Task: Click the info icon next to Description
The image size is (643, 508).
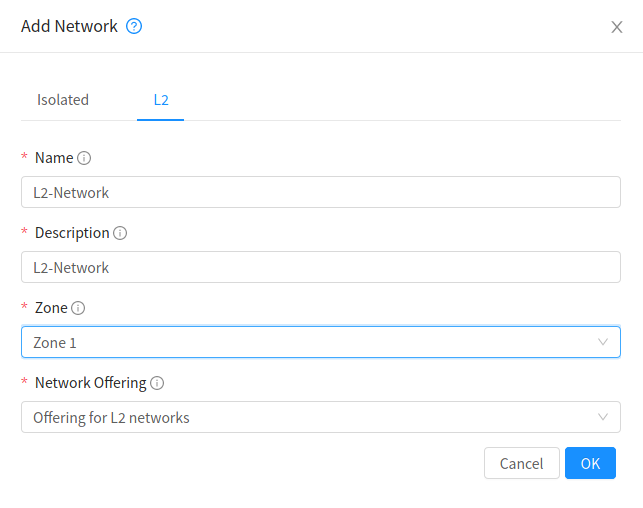Action: (120, 233)
